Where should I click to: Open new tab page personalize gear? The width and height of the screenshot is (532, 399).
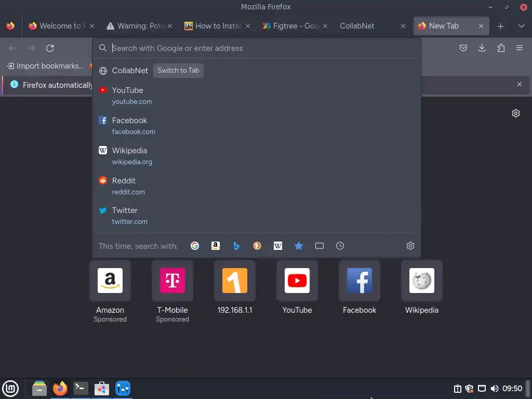coord(516,113)
